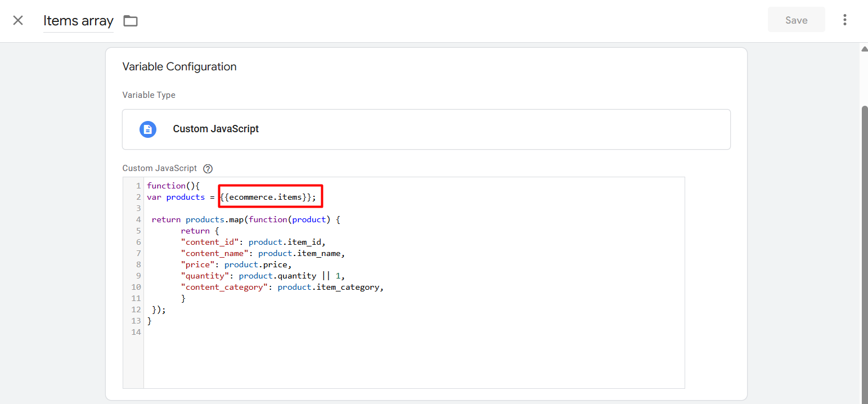Close the variable editor with the X icon
Screen dimensions: 868x404
(x=18, y=21)
